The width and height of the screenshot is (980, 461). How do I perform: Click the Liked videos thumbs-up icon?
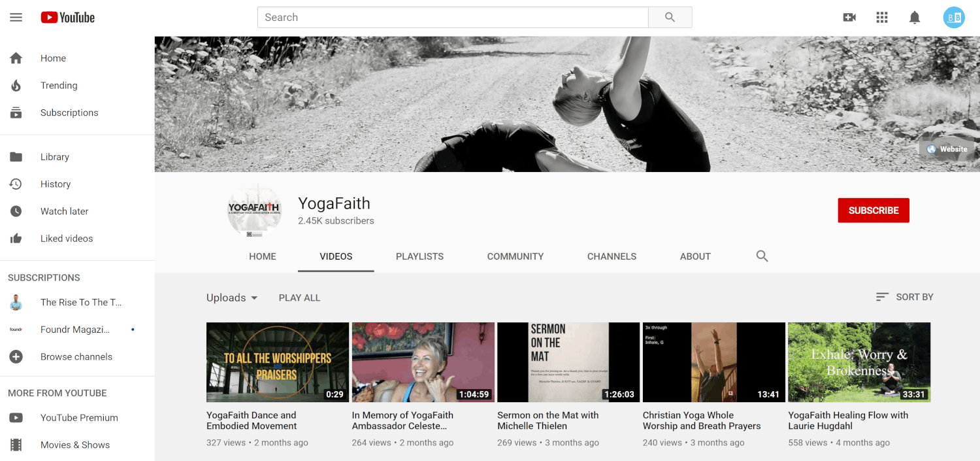16,239
